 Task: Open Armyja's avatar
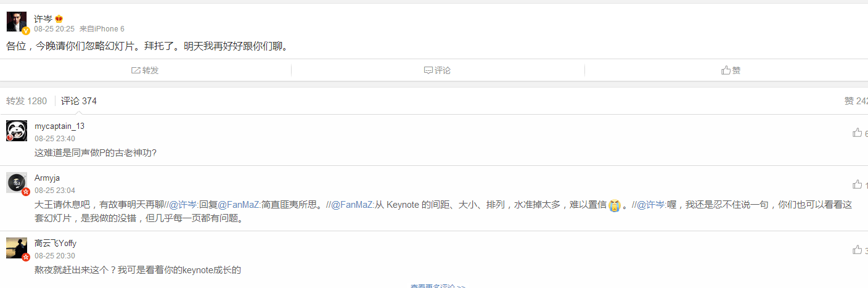click(17, 183)
